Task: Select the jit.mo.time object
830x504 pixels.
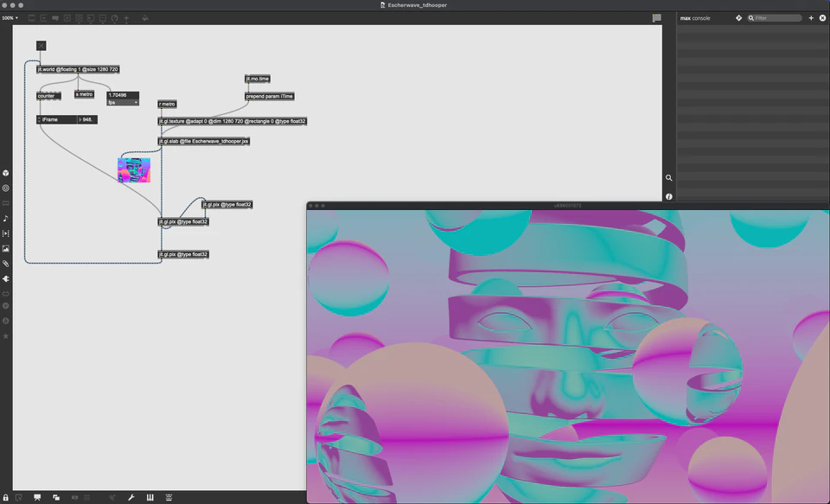Action: (258, 79)
